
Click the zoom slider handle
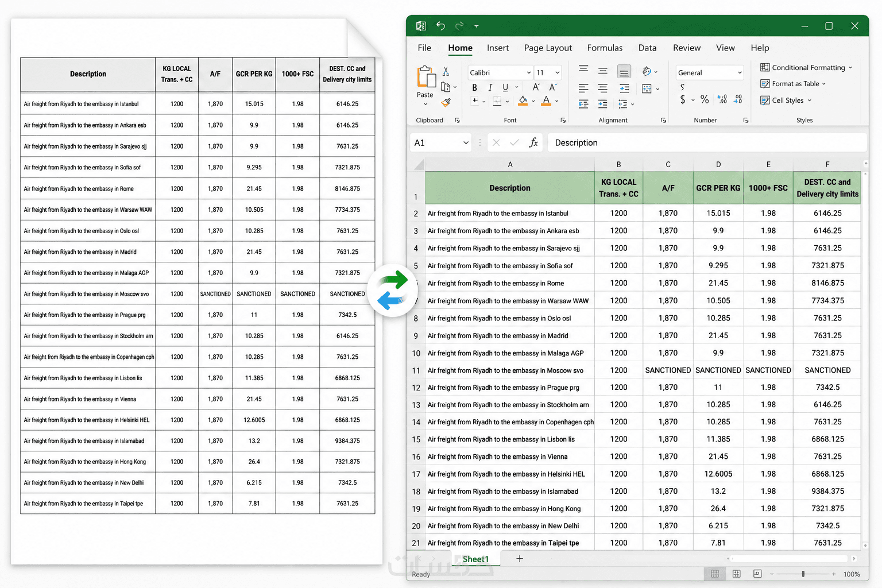click(803, 574)
